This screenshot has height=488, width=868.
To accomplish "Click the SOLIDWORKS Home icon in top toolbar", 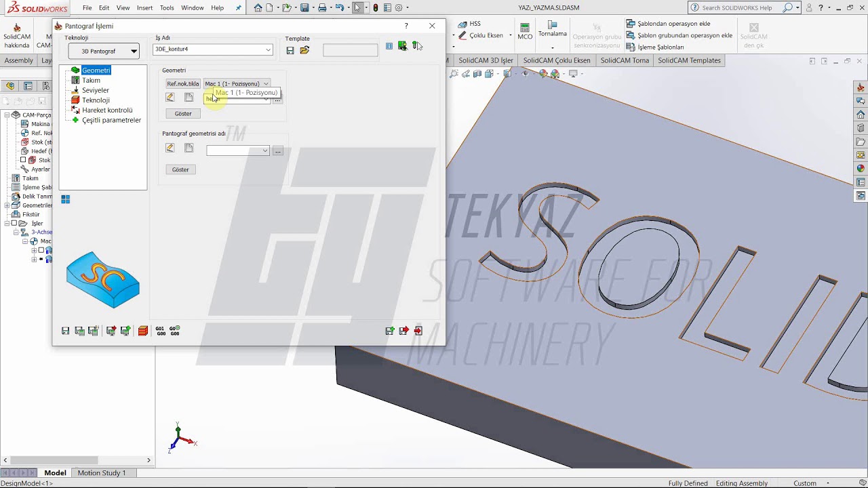I will (x=258, y=8).
